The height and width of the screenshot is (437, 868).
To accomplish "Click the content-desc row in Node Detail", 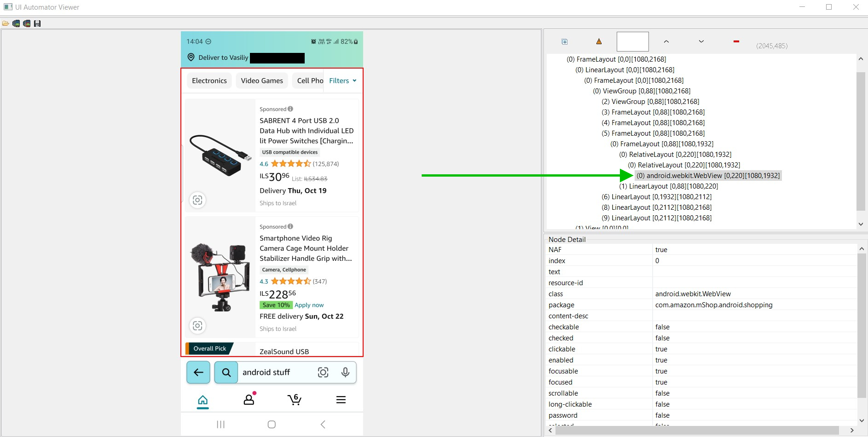I will [x=701, y=316].
